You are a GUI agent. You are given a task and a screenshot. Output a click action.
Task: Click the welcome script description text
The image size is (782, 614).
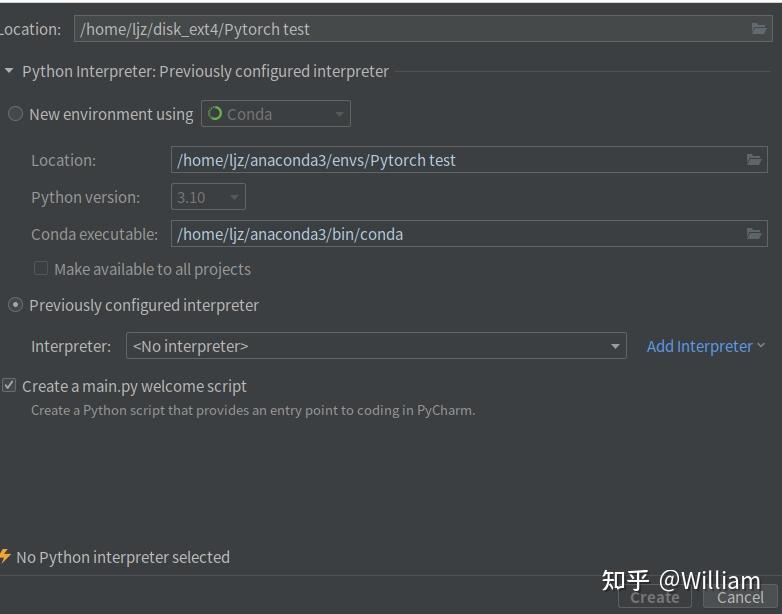click(253, 410)
